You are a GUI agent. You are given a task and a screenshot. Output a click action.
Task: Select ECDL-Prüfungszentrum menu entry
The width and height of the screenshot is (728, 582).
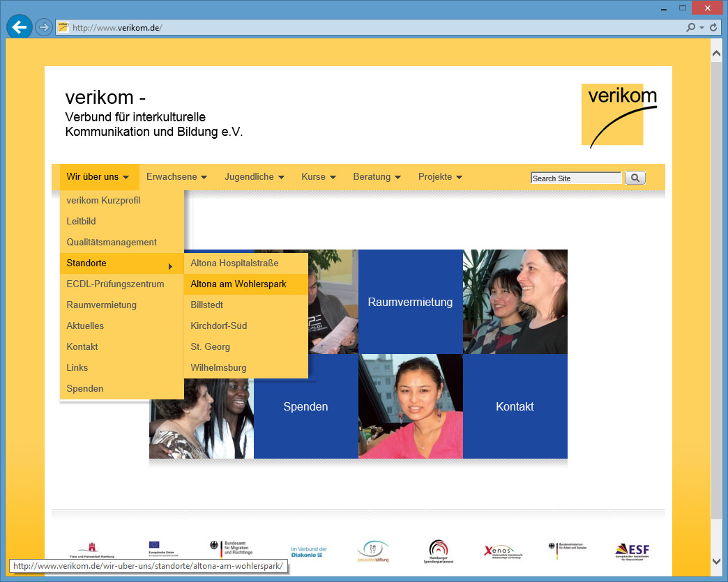pyautogui.click(x=121, y=284)
